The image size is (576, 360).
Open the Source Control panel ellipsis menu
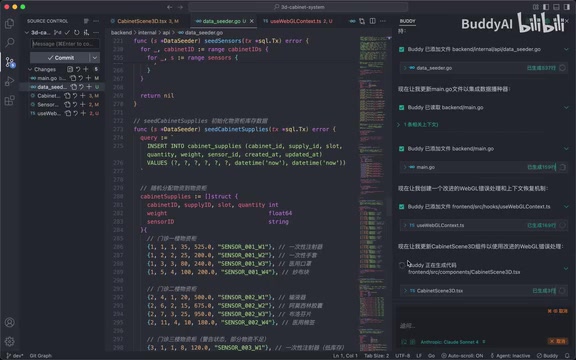(x=96, y=21)
